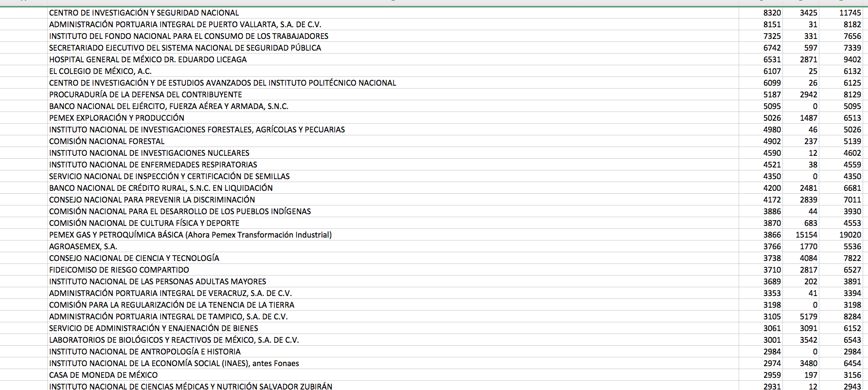Select the cell with value 5179
Image resolution: width=868 pixels, height=390 pixels.
click(808, 316)
